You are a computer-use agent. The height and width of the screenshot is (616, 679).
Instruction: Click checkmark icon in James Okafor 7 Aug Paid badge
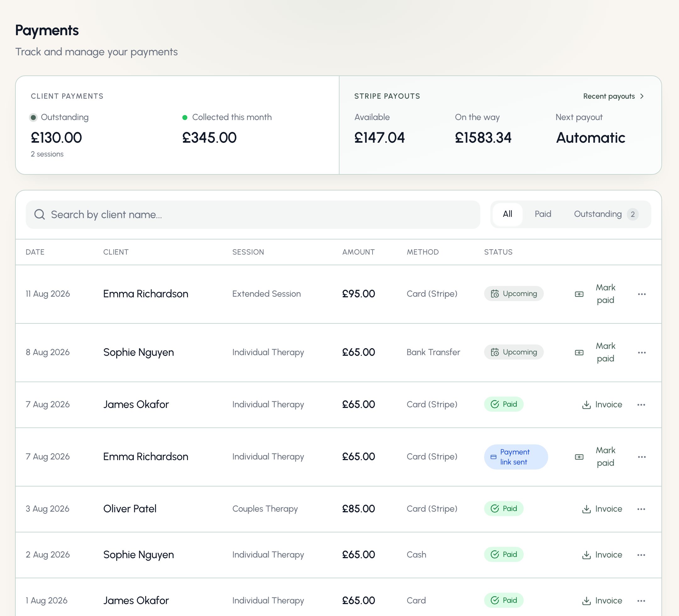(x=494, y=404)
